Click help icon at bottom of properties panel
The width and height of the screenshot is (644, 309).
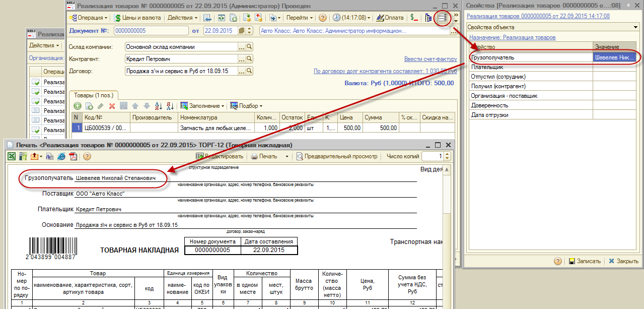[558, 261]
